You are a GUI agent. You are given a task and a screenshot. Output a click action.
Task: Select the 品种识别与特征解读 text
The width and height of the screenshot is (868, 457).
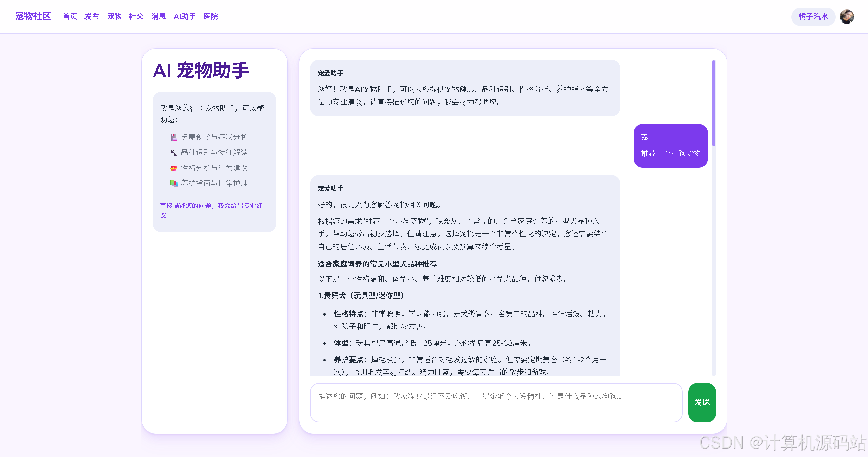click(x=214, y=152)
